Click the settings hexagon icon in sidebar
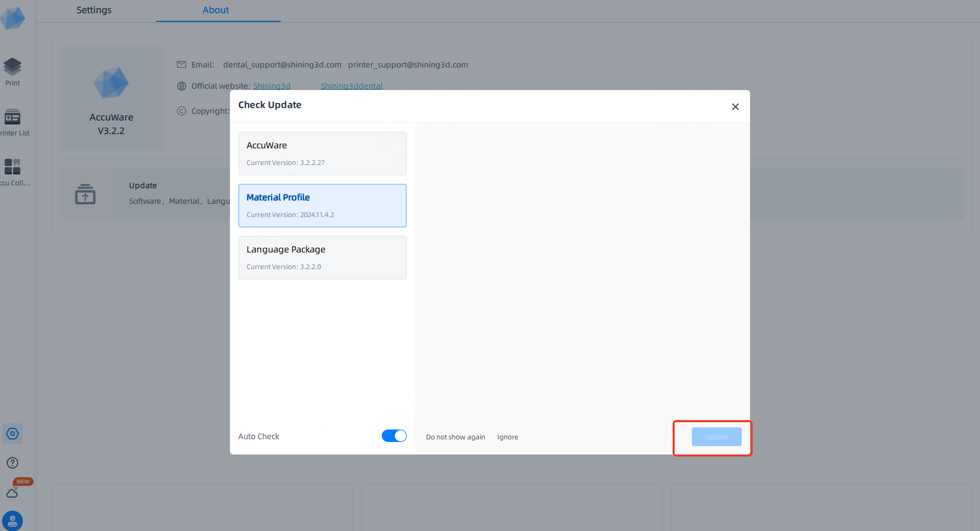Image resolution: width=980 pixels, height=531 pixels. click(12, 434)
